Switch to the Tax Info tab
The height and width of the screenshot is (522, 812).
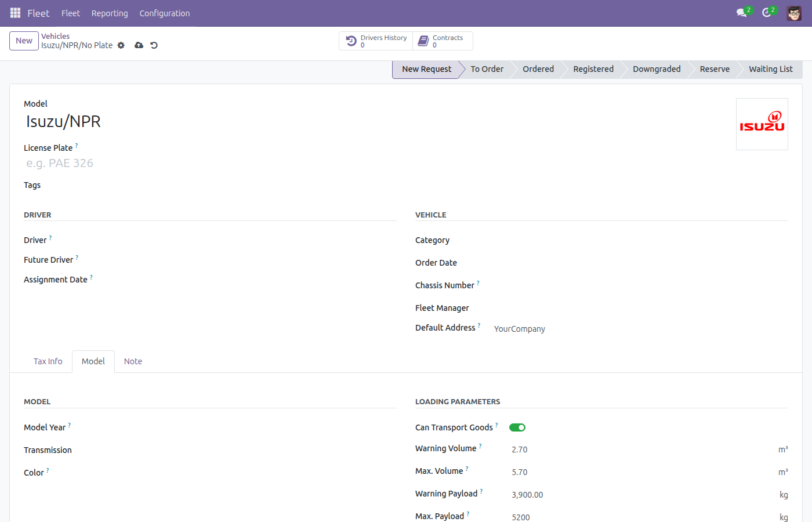tap(48, 361)
